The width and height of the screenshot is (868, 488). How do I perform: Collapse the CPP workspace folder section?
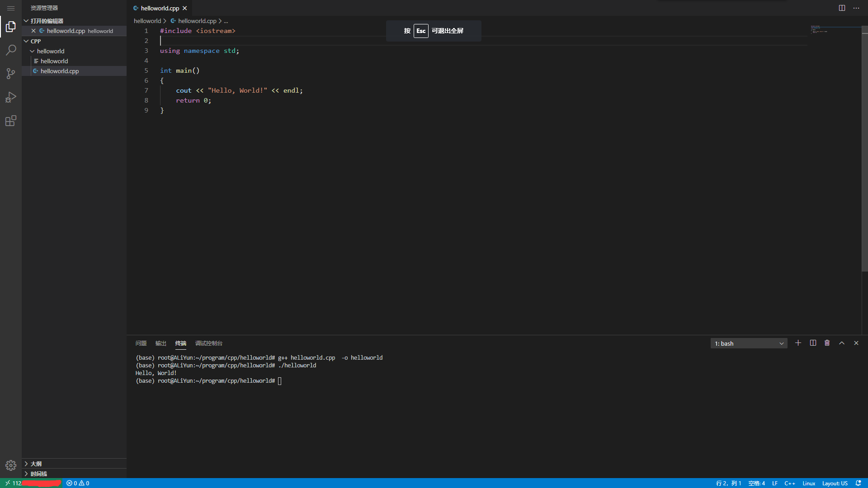click(x=74, y=41)
